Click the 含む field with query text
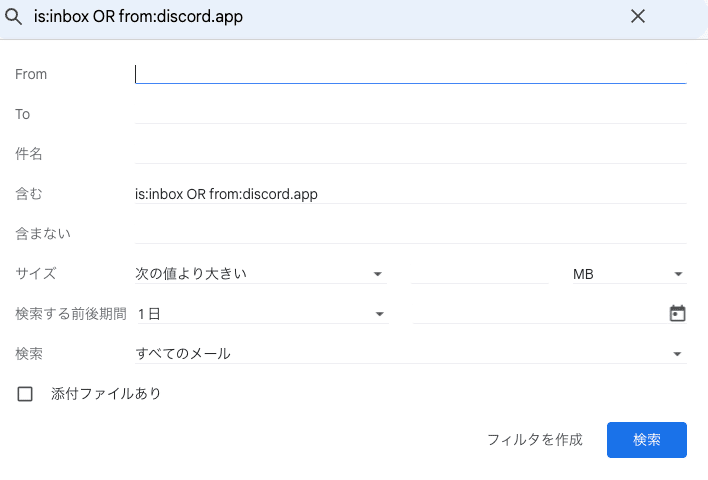 (411, 194)
